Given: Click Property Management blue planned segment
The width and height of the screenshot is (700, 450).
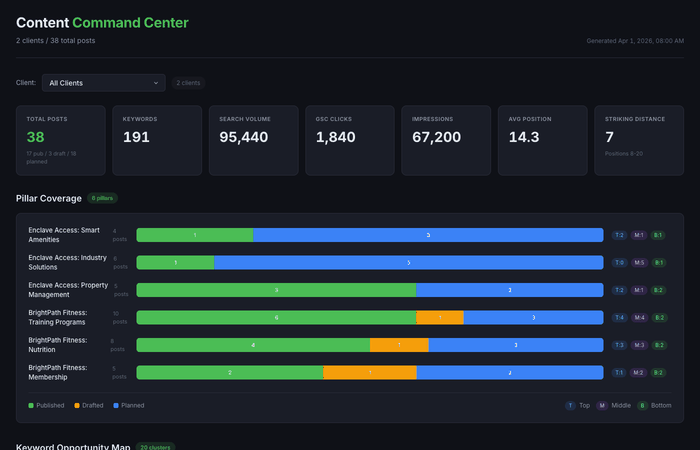Looking at the screenshot, I should point(510,290).
